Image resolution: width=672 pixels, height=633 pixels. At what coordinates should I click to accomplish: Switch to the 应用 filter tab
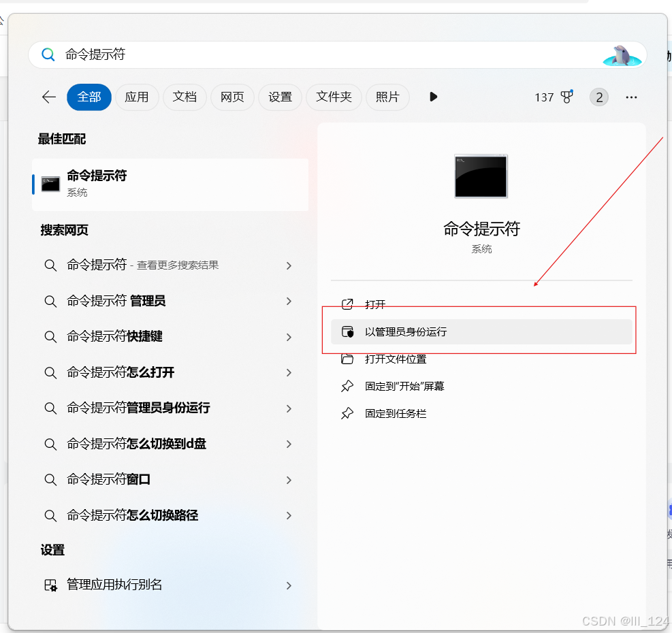tap(137, 97)
